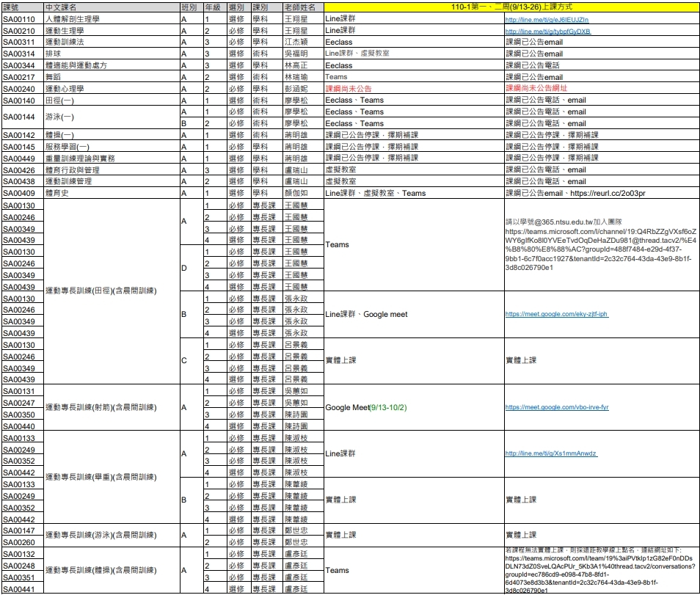Screen dimensions: 700x595
Task: Click course code SA00217
Action: [x=19, y=77]
